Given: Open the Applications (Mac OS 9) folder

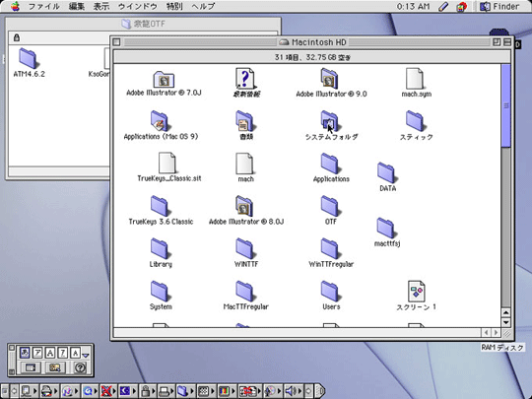Looking at the screenshot, I should 160,121.
